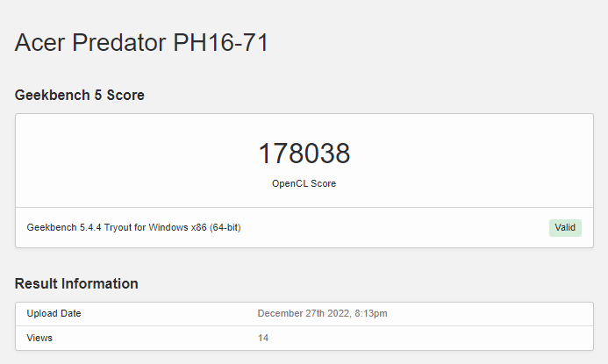Viewport: 608px width, 364px height.
Task: Click the Upload Date label
Action: coord(54,313)
